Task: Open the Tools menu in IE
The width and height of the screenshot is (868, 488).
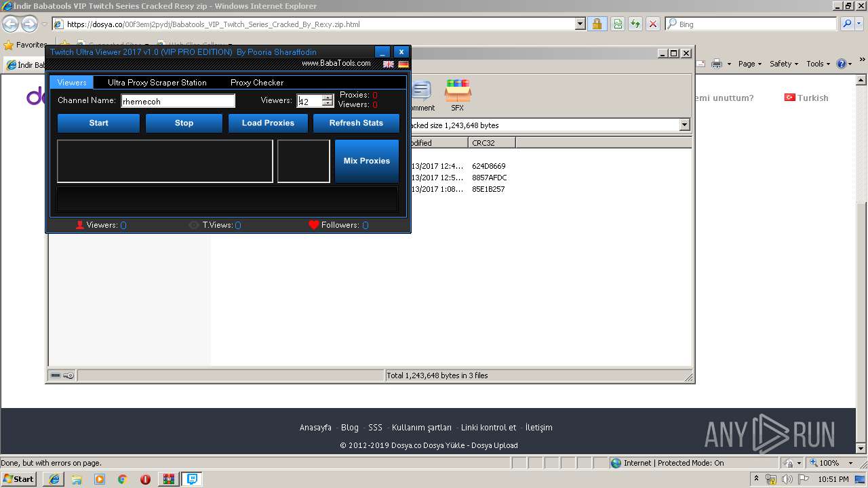Action: coord(818,64)
